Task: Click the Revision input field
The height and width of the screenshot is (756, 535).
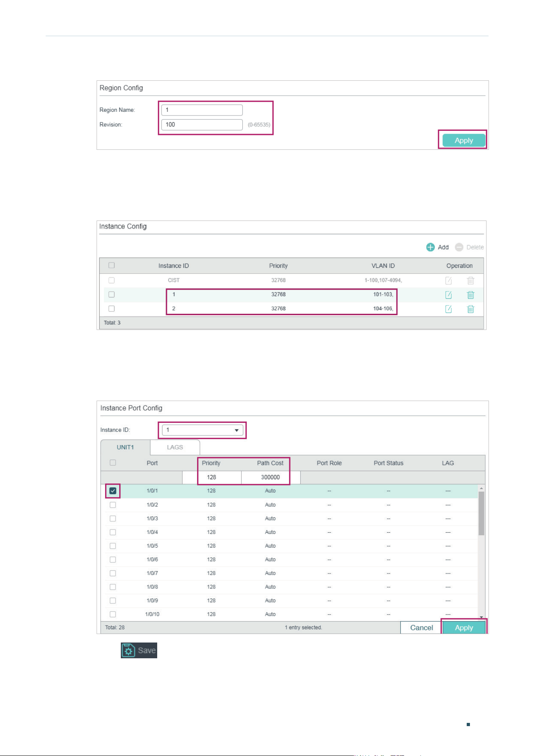Action: 202,125
